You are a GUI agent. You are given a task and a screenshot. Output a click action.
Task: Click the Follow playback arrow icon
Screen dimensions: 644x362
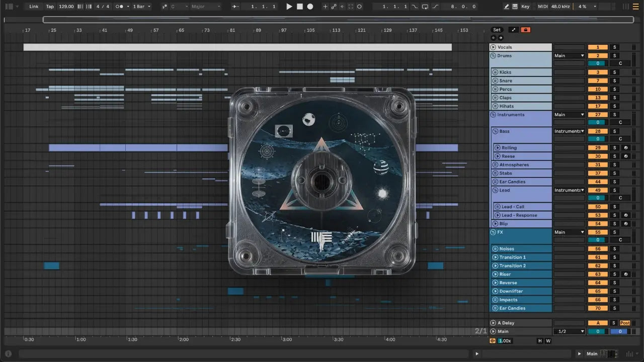[x=235, y=7]
